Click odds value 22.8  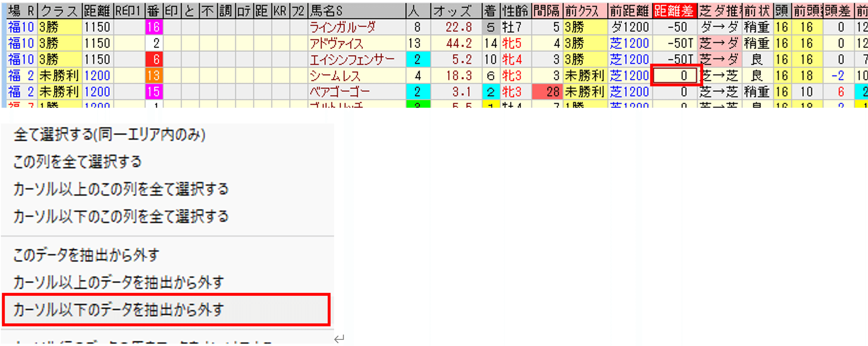459,27
